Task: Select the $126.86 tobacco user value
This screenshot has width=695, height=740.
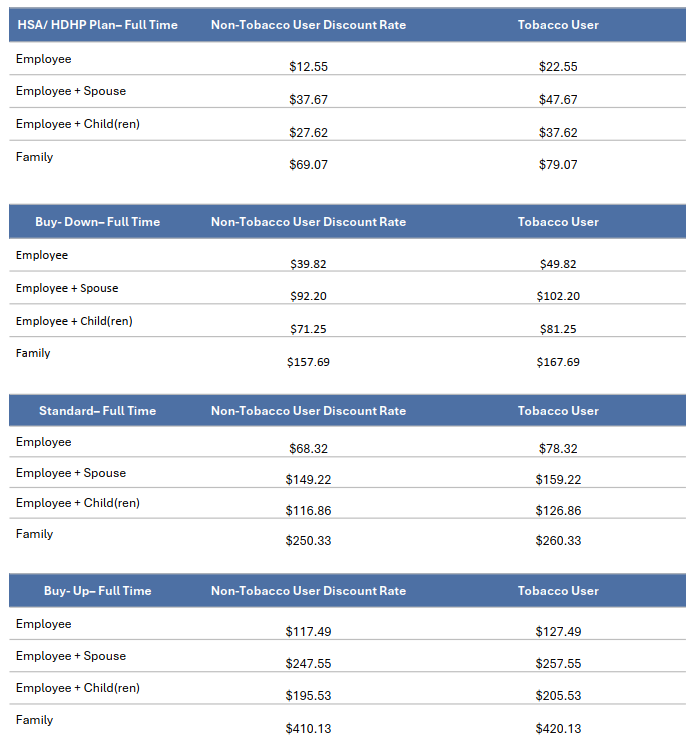Action: click(x=558, y=511)
